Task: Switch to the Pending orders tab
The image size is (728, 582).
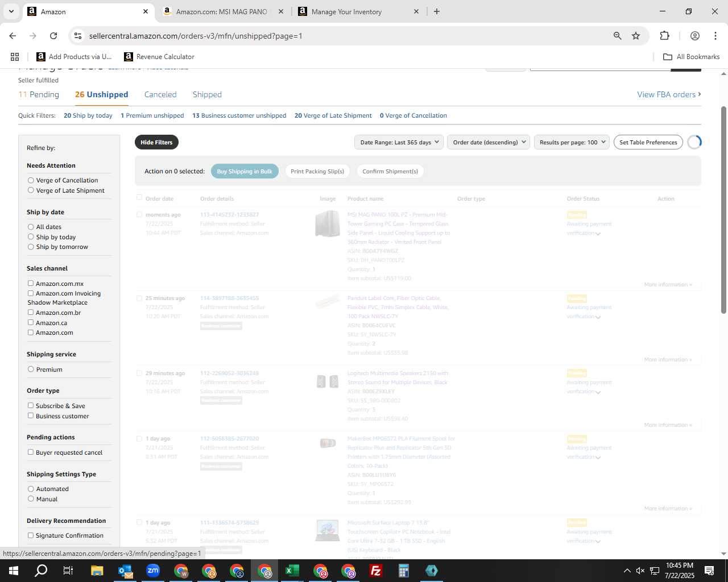Action: pyautogui.click(x=39, y=94)
